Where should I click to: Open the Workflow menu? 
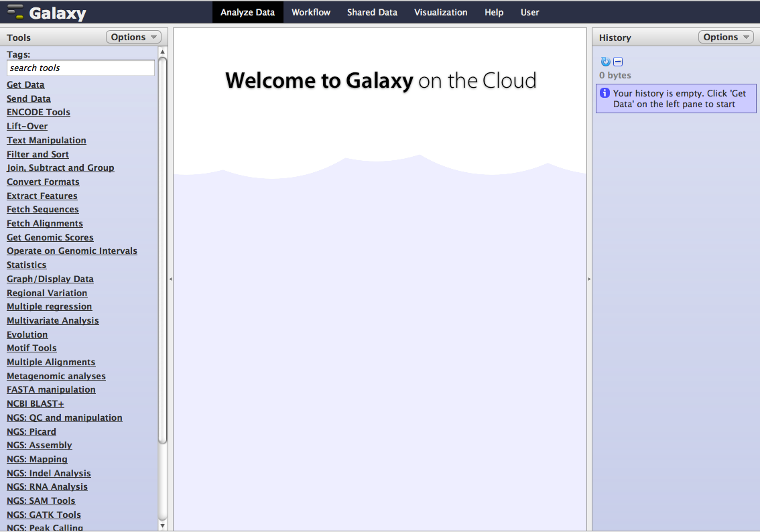(311, 12)
